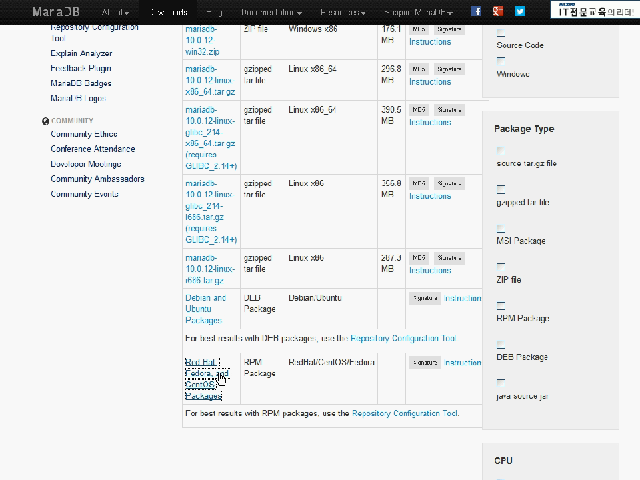
Task: Open Repository Configuration Tool link under RPM note
Action: click(x=405, y=413)
